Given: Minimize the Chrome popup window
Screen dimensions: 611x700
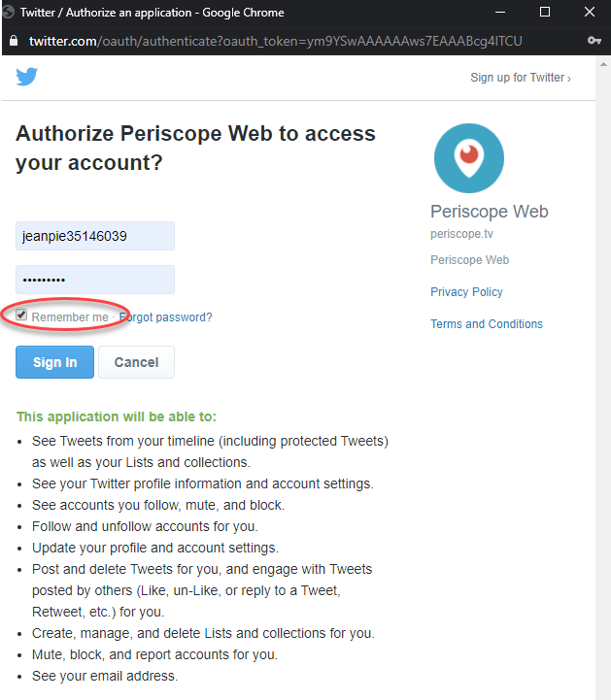Looking at the screenshot, I should coord(500,12).
